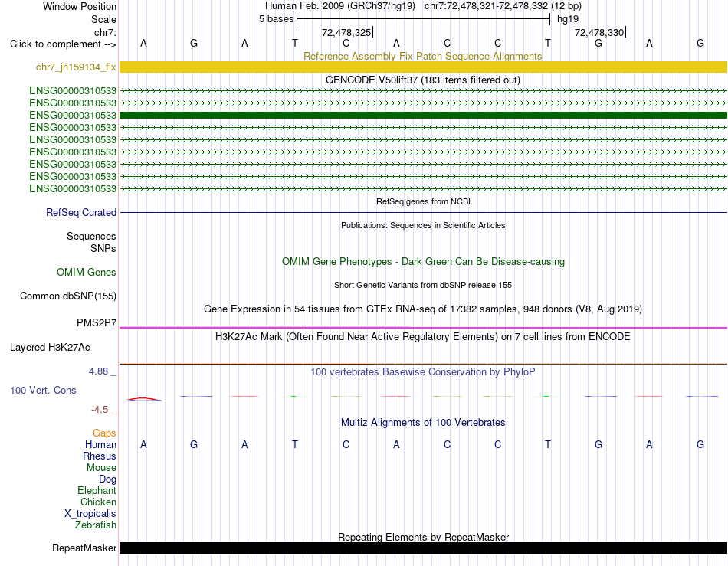Select the Dog species label

tap(107, 479)
